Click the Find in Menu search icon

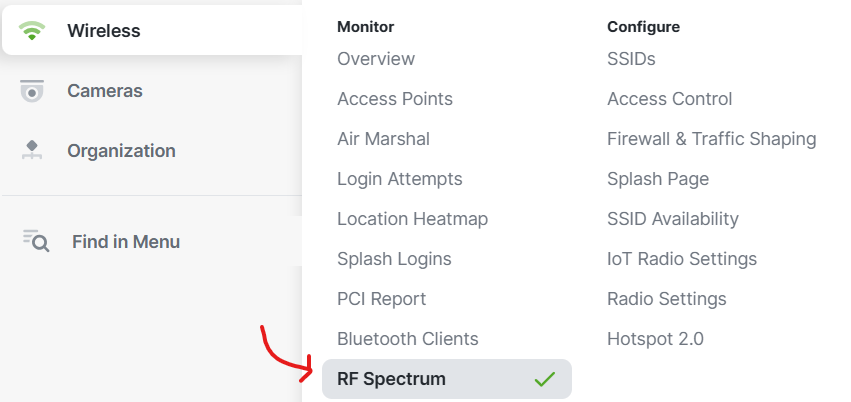pos(36,241)
